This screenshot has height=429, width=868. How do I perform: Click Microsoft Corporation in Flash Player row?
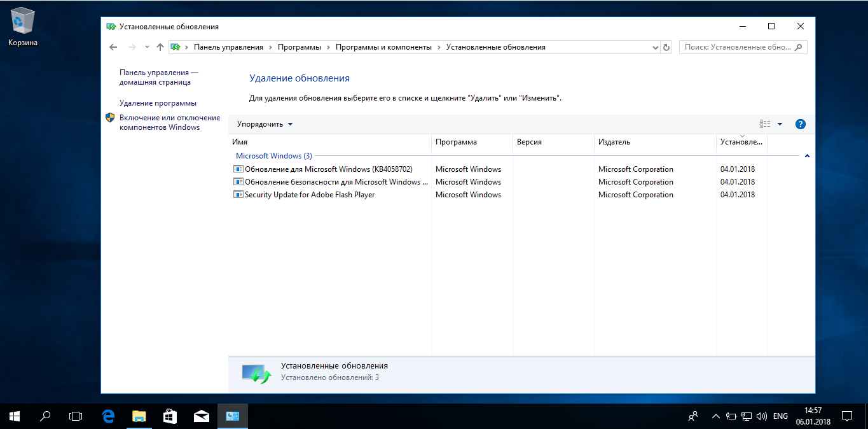636,195
